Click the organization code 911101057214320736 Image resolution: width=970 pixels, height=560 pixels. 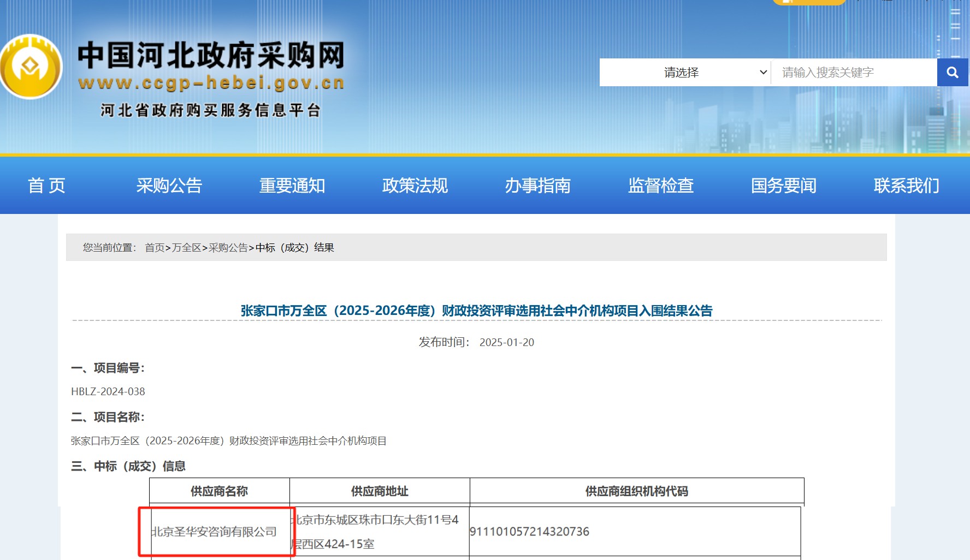[529, 532]
